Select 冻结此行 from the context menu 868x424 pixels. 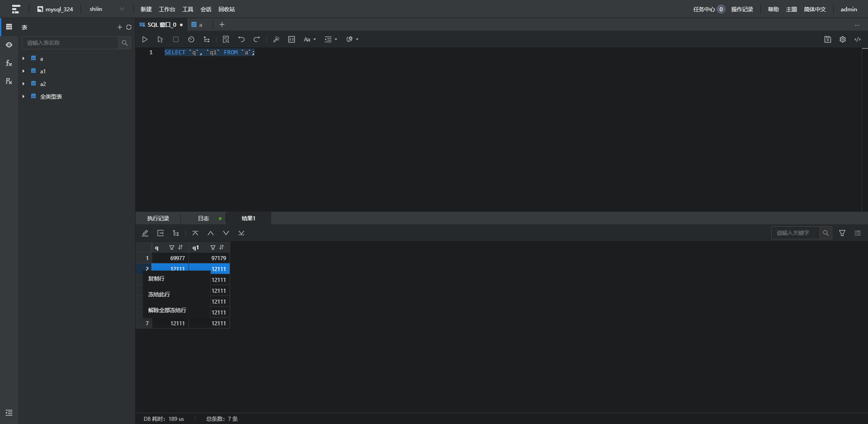pyautogui.click(x=159, y=294)
